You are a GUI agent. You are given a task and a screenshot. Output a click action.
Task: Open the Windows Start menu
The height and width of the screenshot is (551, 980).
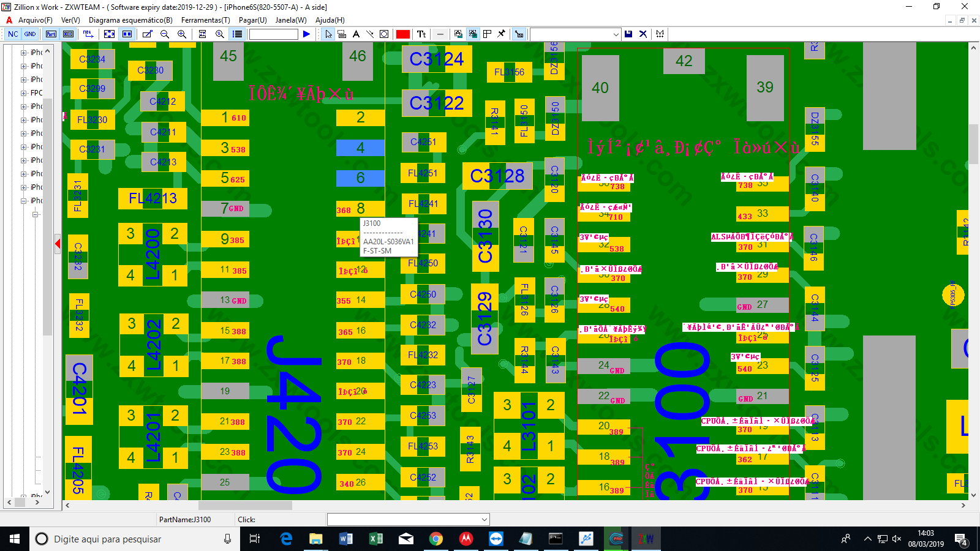pos(15,539)
